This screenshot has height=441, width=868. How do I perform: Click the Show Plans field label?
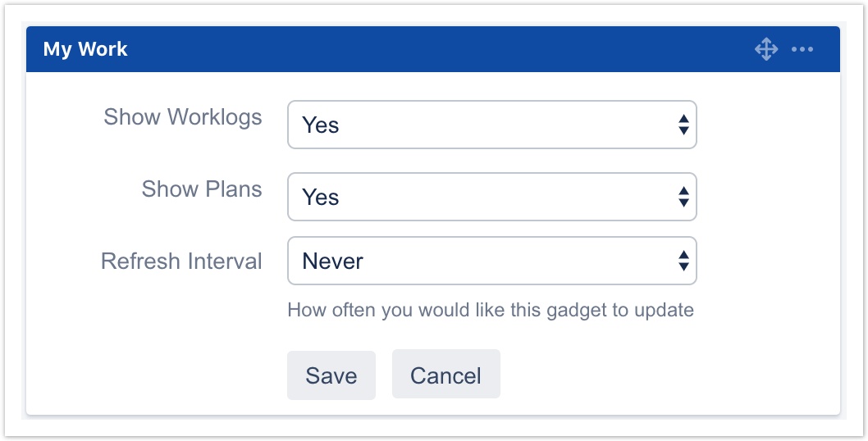click(x=202, y=189)
